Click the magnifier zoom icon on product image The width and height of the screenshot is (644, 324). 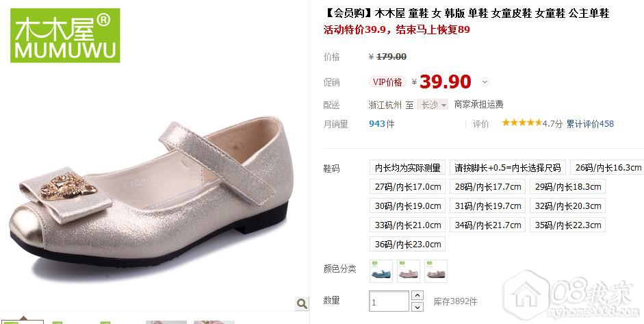(302, 304)
